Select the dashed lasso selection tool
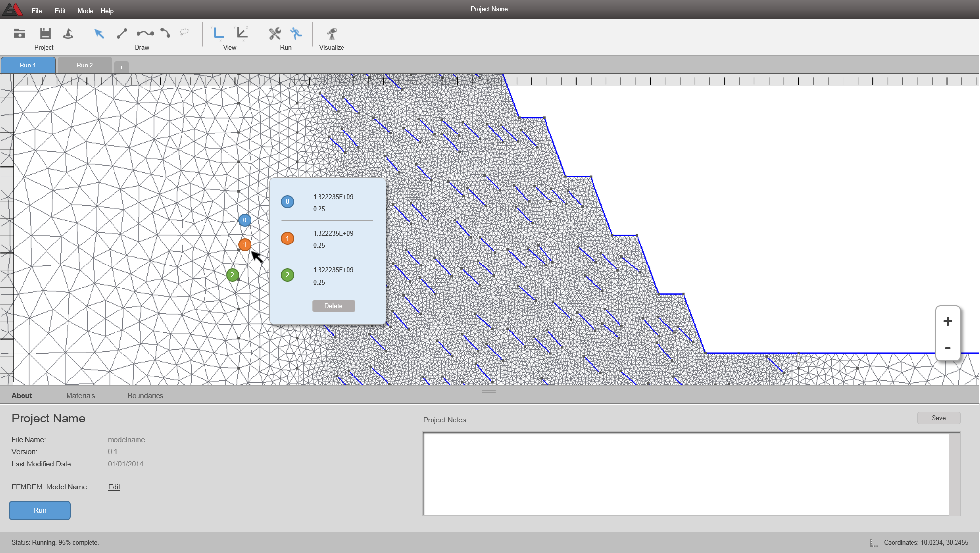 [184, 33]
